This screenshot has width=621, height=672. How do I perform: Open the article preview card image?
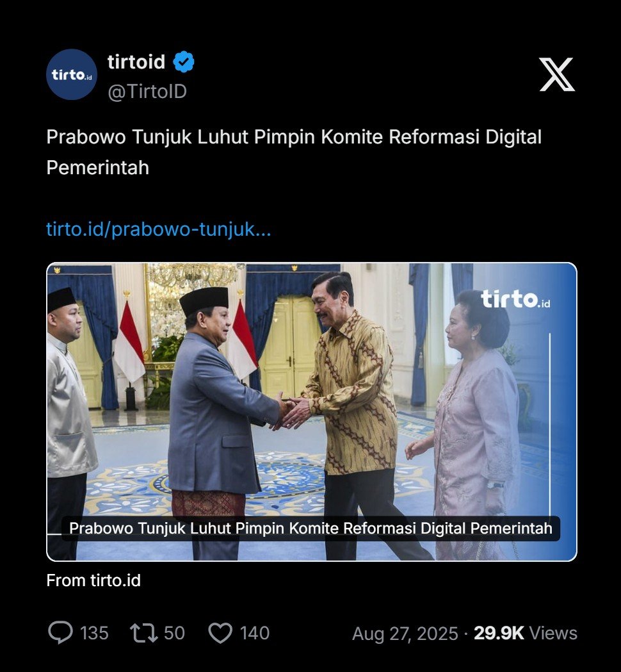tap(311, 411)
